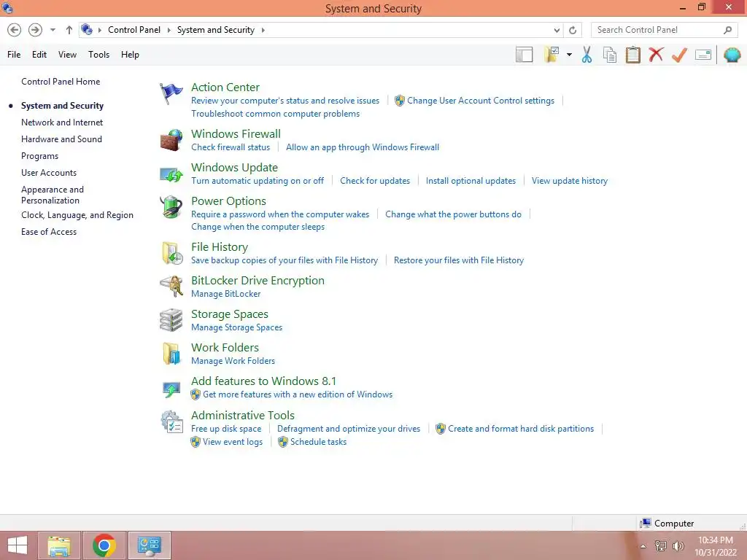The image size is (747, 560).
Task: Select Network and Internet in the sidebar
Action: coord(62,122)
